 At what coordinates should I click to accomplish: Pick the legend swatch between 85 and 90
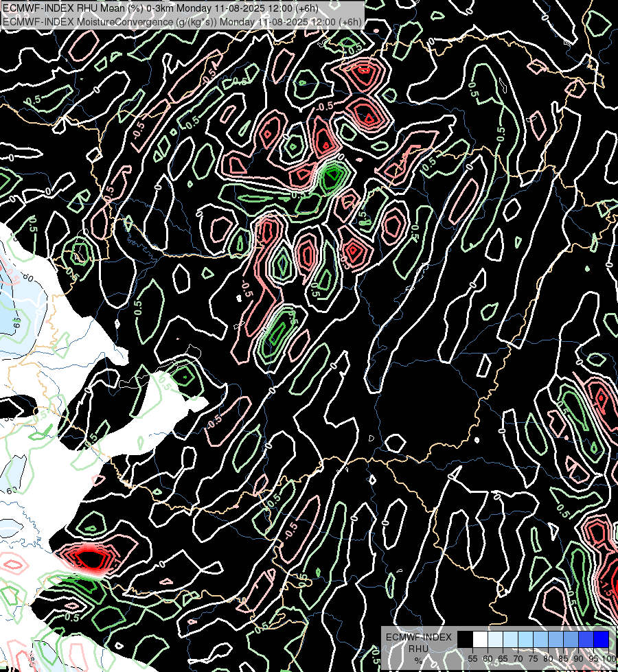pyautogui.click(x=571, y=640)
